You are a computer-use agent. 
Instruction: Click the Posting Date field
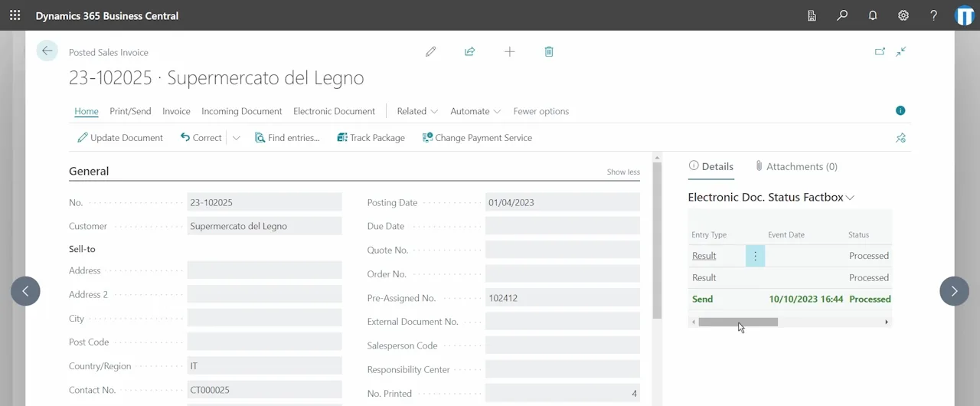click(x=563, y=203)
